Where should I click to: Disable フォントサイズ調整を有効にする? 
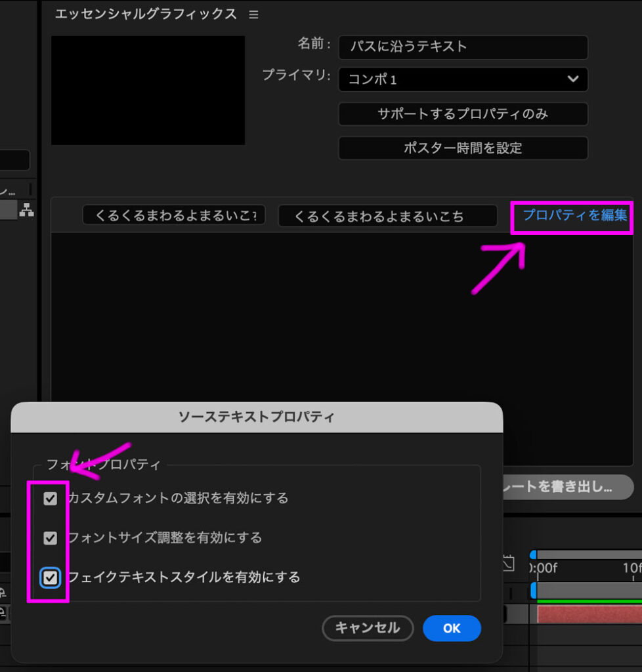click(50, 537)
